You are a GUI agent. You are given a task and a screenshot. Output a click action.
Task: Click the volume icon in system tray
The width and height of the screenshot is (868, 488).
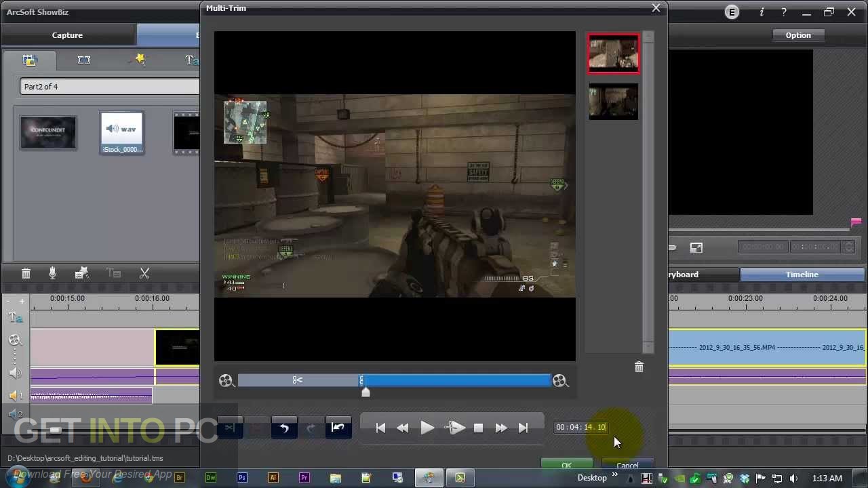point(794,479)
